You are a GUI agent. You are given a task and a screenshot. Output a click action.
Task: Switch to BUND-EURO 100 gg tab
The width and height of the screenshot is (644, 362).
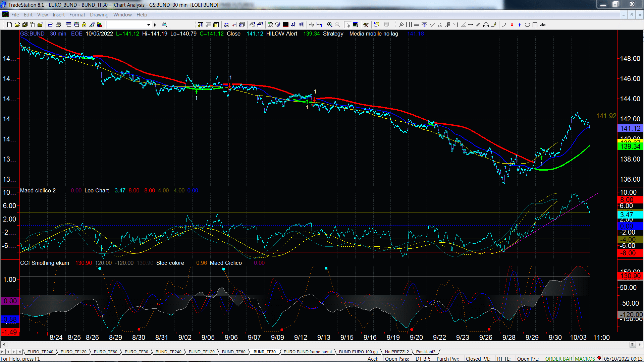pyautogui.click(x=358, y=352)
